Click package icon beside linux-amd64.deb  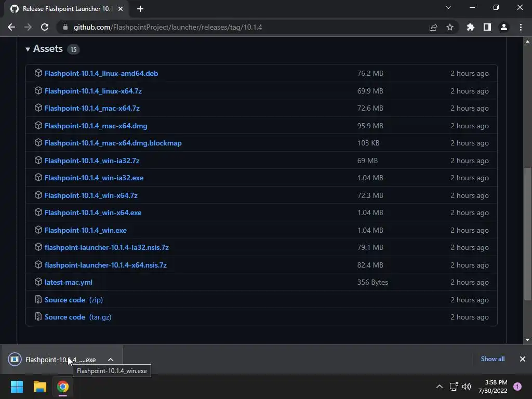(x=38, y=73)
